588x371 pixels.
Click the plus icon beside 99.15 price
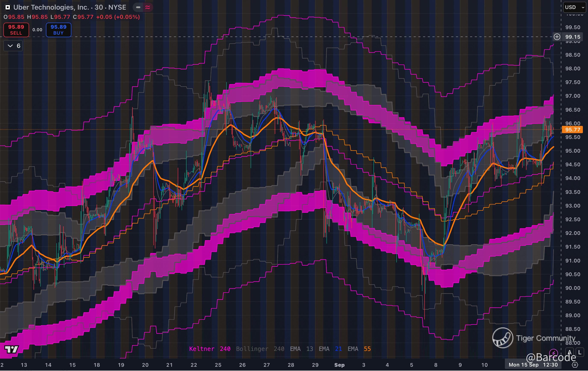[x=557, y=37]
